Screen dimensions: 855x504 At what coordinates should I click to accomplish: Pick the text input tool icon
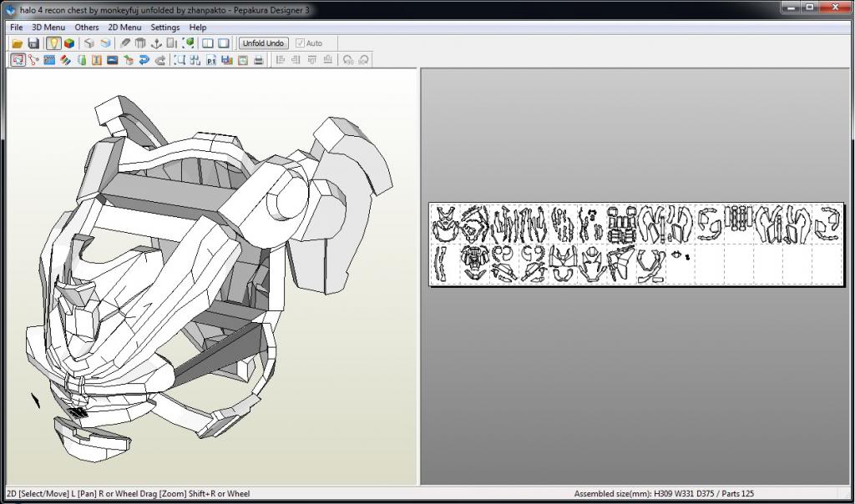click(x=97, y=60)
